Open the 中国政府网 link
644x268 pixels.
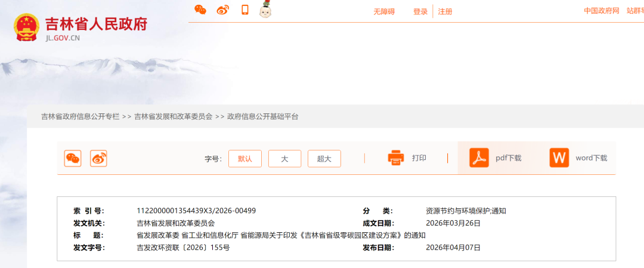pos(601,11)
